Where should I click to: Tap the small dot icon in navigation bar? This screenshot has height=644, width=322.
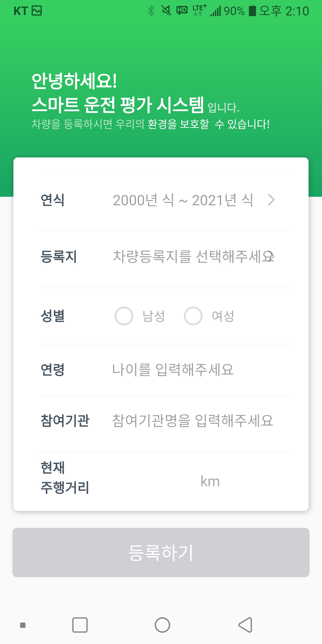23,625
